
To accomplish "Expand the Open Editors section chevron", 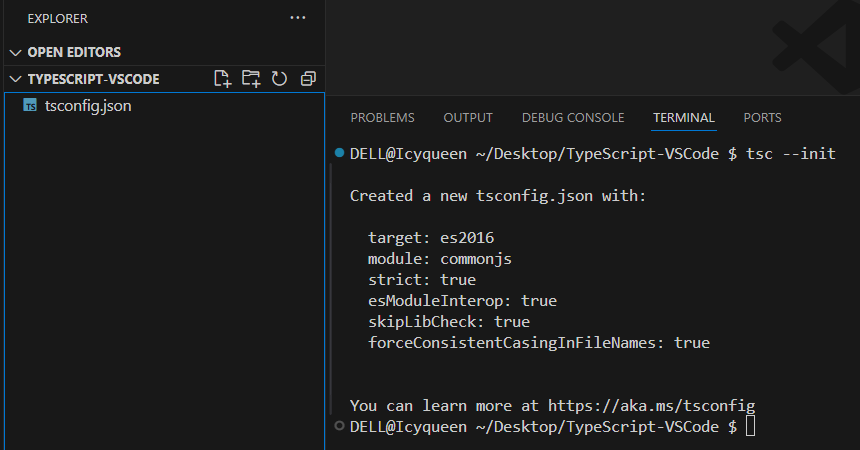I will point(15,52).
